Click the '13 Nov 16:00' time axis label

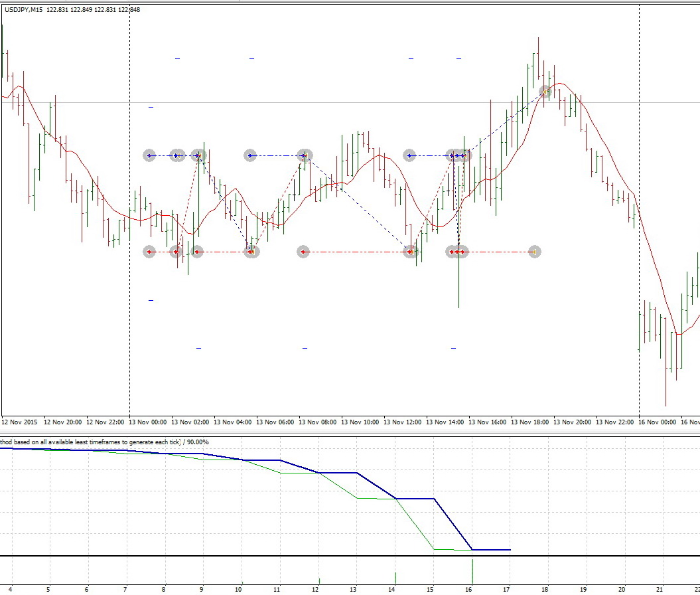click(487, 422)
